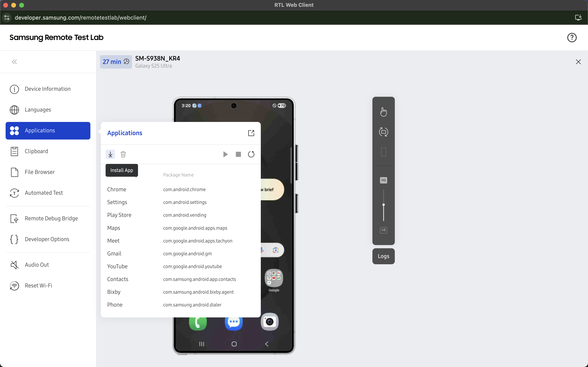Image resolution: width=588 pixels, height=367 pixels.
Task: Open the help question-mark icon
Action: click(x=572, y=38)
